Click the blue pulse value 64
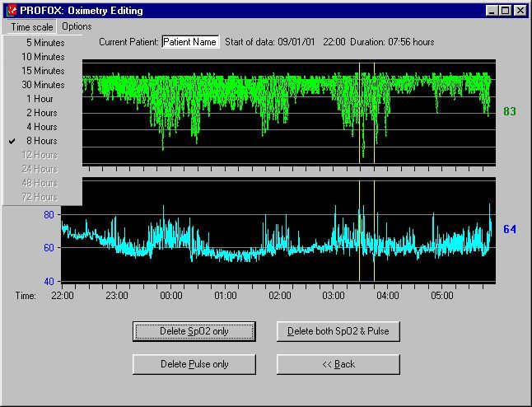The height and width of the screenshot is (407, 532). point(510,230)
